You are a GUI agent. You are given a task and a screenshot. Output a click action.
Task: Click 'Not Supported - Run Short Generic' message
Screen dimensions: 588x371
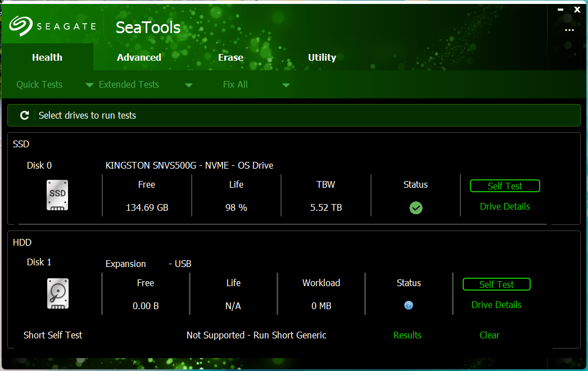(x=256, y=335)
